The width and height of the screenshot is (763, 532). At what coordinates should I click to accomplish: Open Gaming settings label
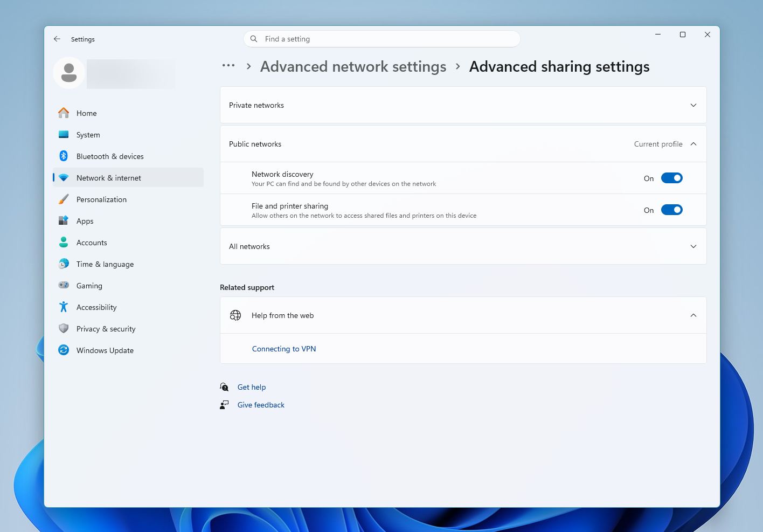tap(89, 286)
